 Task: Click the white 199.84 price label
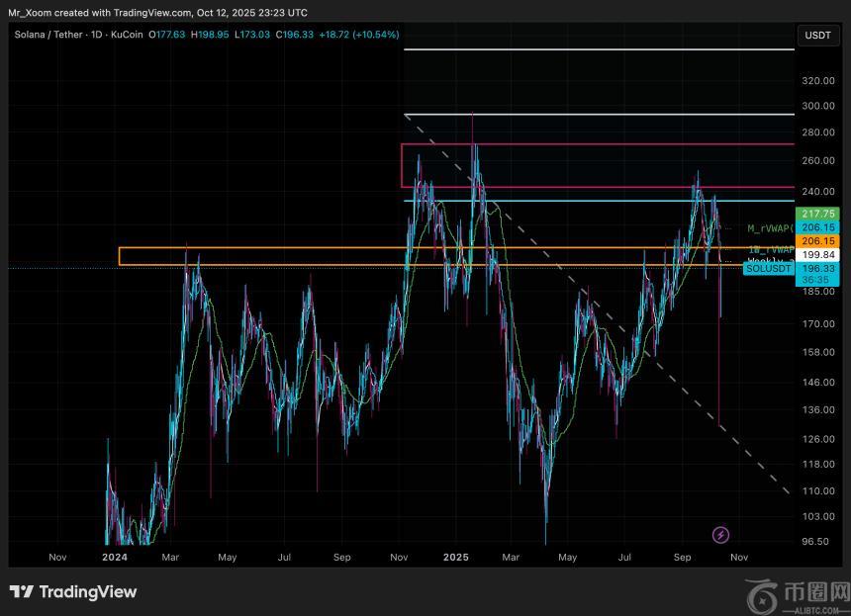click(x=817, y=254)
